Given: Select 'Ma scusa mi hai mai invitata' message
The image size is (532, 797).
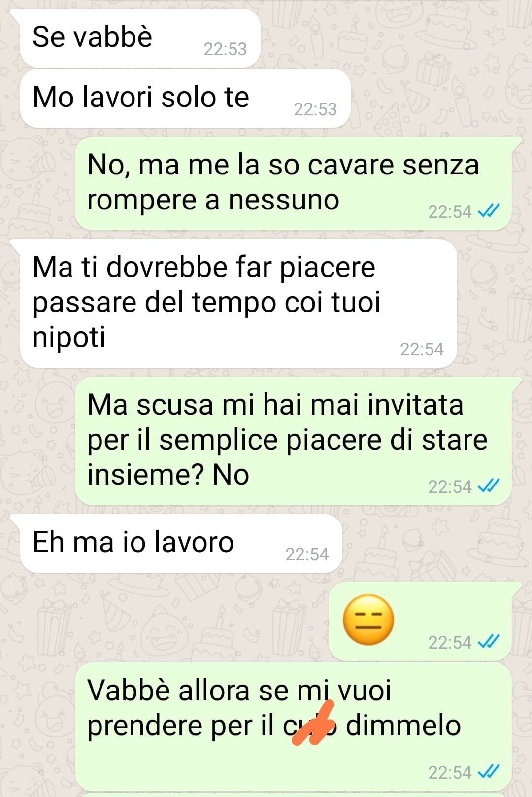Looking at the screenshot, I should pos(293,441).
